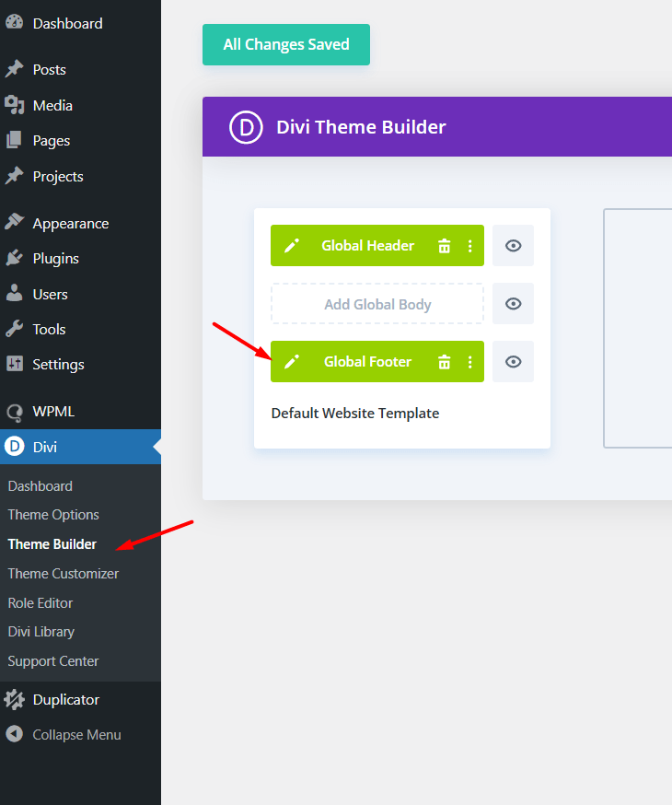Edit Global Header with pencil icon
The height and width of the screenshot is (805, 672).
pos(292,246)
